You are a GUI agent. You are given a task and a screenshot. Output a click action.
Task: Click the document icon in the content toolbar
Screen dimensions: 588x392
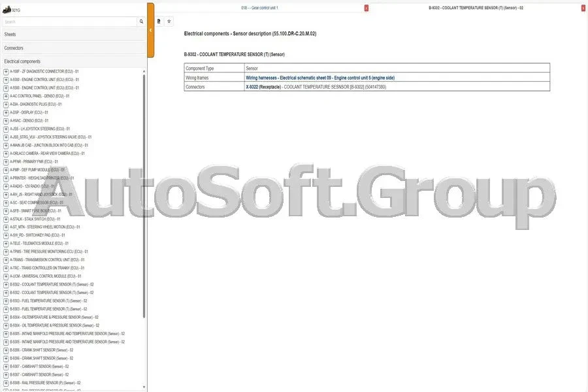click(x=159, y=21)
